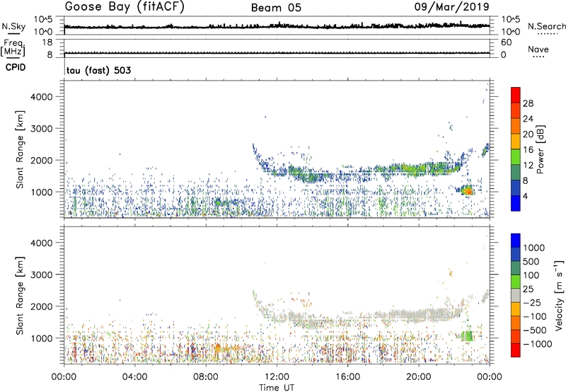Click the "N.Search" legend label
This screenshot has height=392, width=566.
pyautogui.click(x=546, y=26)
